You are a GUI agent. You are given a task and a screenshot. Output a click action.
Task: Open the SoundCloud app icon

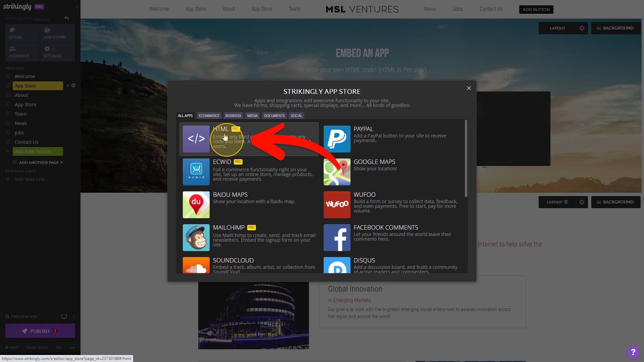[196, 265]
